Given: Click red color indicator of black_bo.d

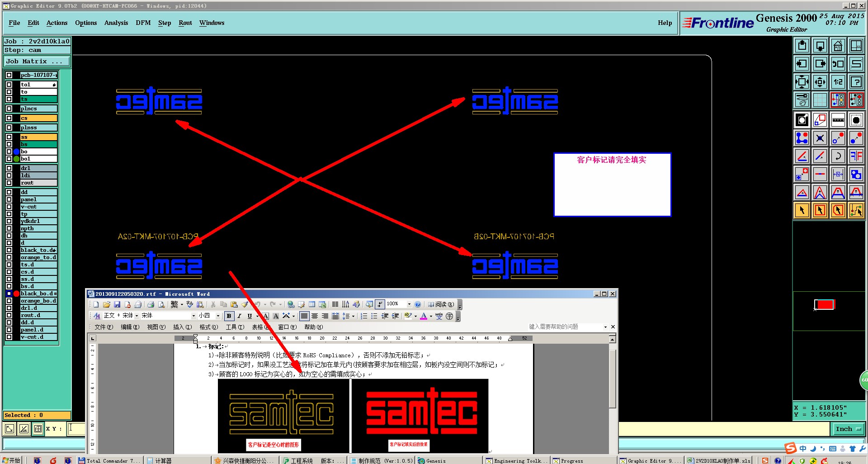Looking at the screenshot, I should tap(17, 294).
